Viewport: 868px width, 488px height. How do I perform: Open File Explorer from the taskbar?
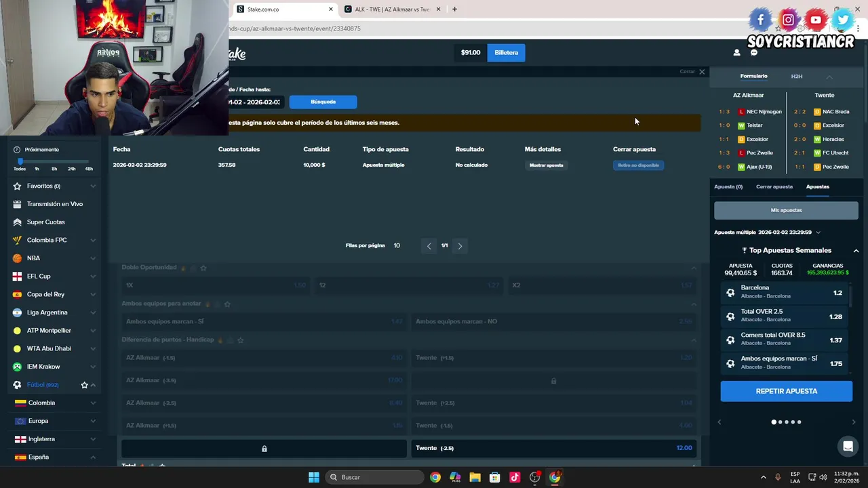(x=475, y=477)
